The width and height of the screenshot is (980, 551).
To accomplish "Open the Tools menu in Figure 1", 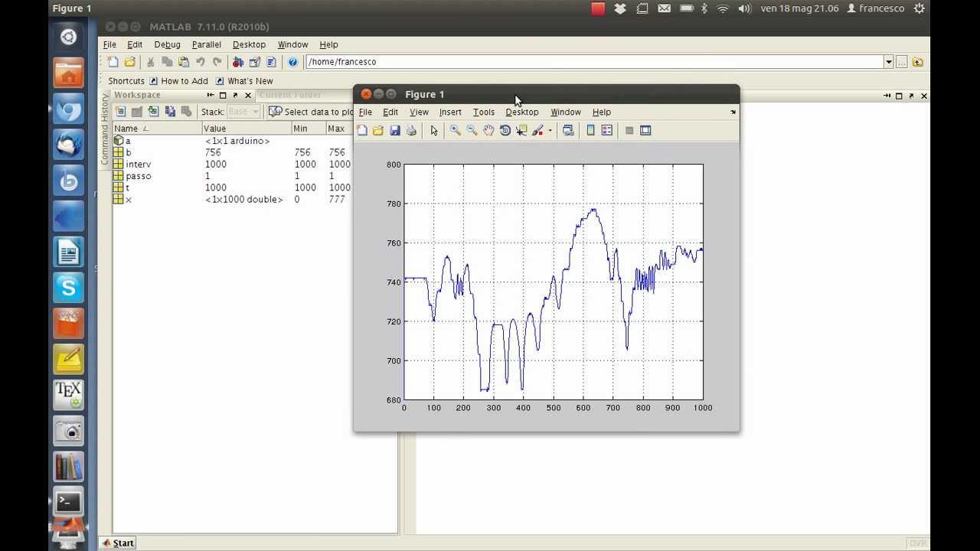I will [483, 112].
